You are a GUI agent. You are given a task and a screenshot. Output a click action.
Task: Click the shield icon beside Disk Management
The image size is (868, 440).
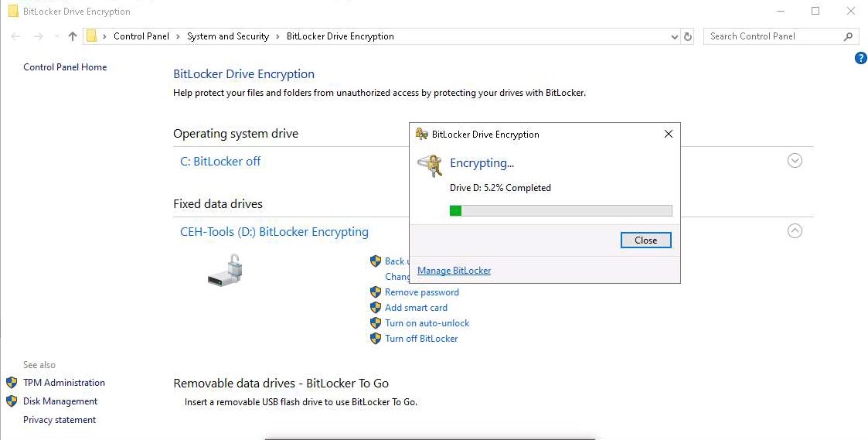[x=12, y=401]
